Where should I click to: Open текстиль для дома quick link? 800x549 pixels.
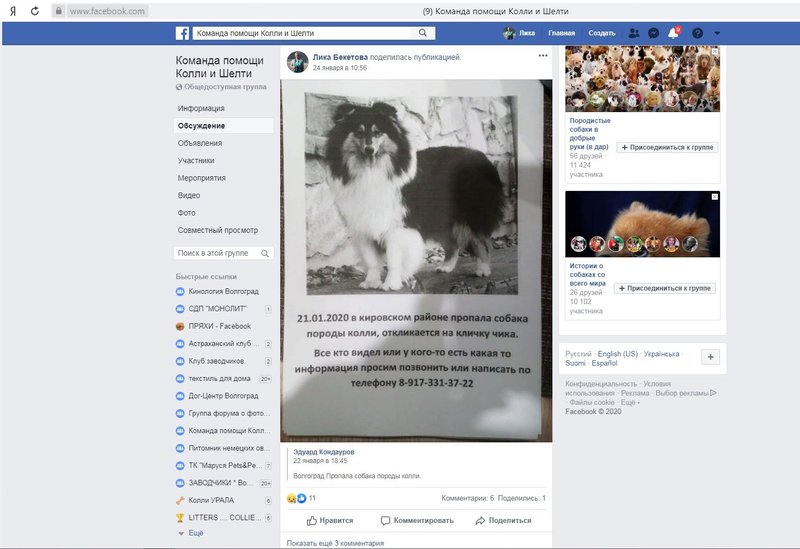pyautogui.click(x=219, y=378)
